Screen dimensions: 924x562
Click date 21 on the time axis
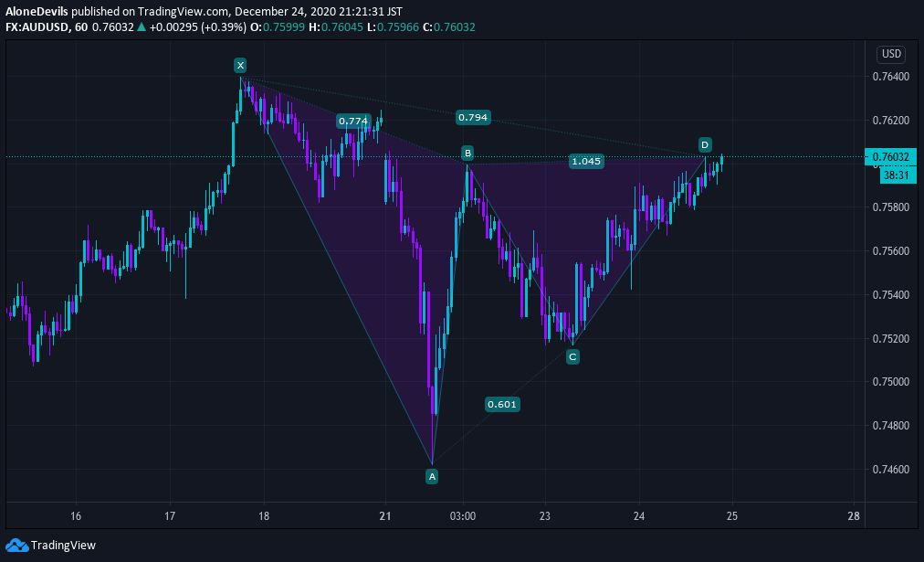(x=385, y=516)
